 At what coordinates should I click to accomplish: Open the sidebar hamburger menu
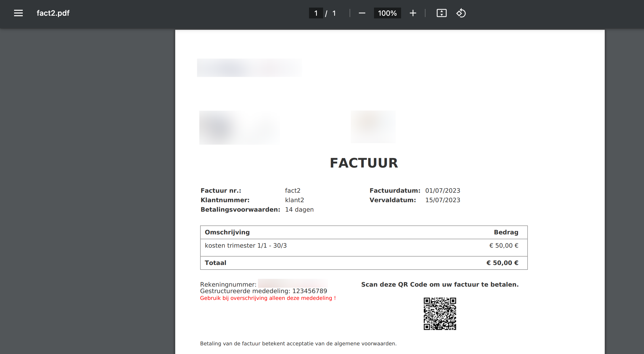(18, 13)
